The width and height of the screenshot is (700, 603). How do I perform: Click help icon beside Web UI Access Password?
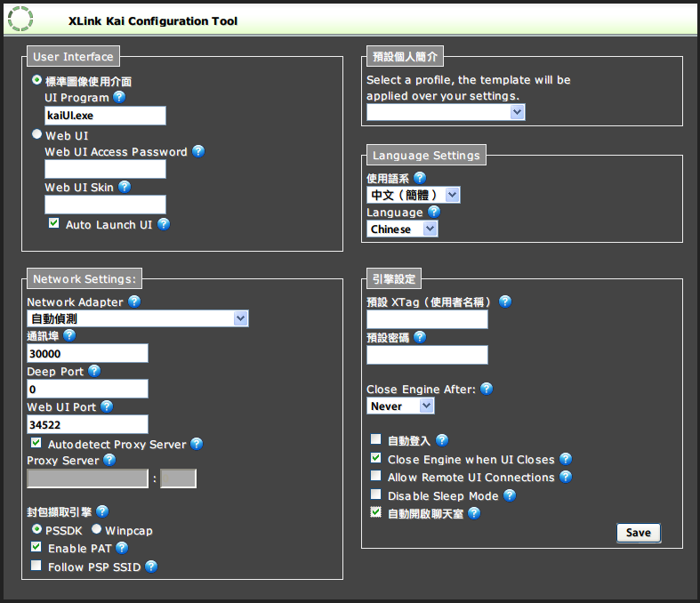click(198, 151)
